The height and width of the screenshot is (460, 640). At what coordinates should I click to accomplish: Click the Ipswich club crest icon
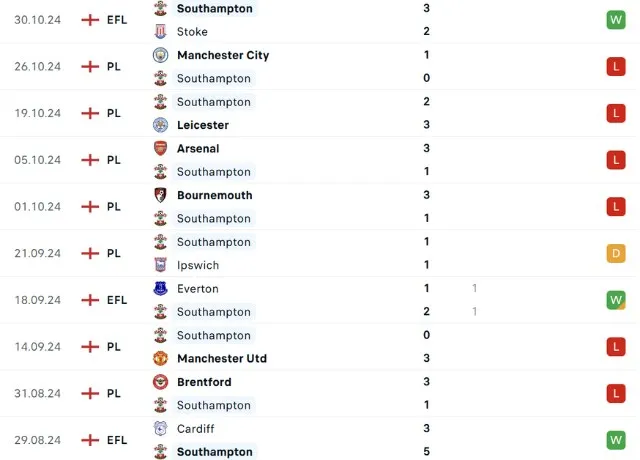tap(160, 265)
